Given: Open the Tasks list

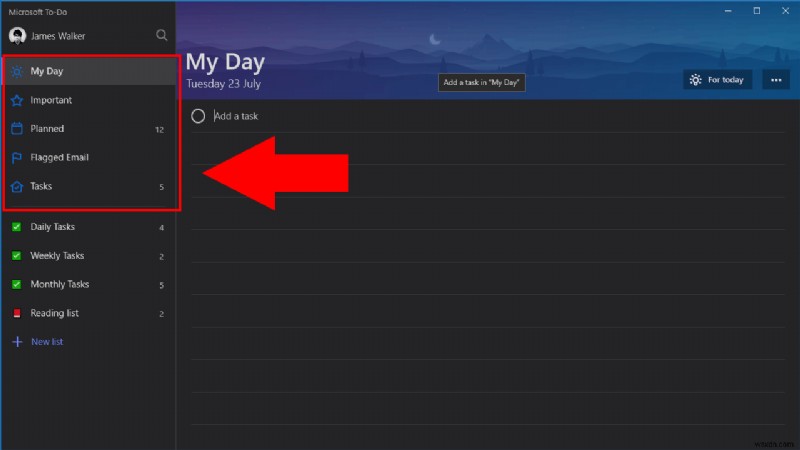Looking at the screenshot, I should [x=90, y=186].
